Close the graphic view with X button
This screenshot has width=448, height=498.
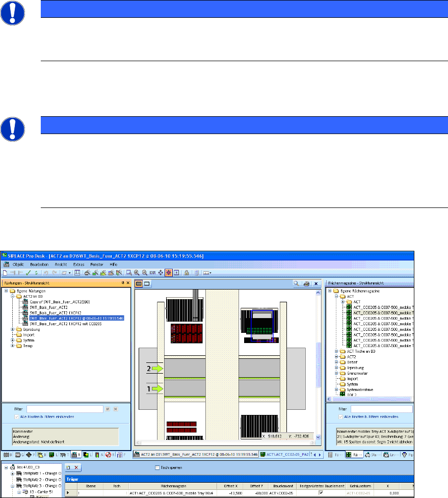pyautogui.click(x=316, y=283)
